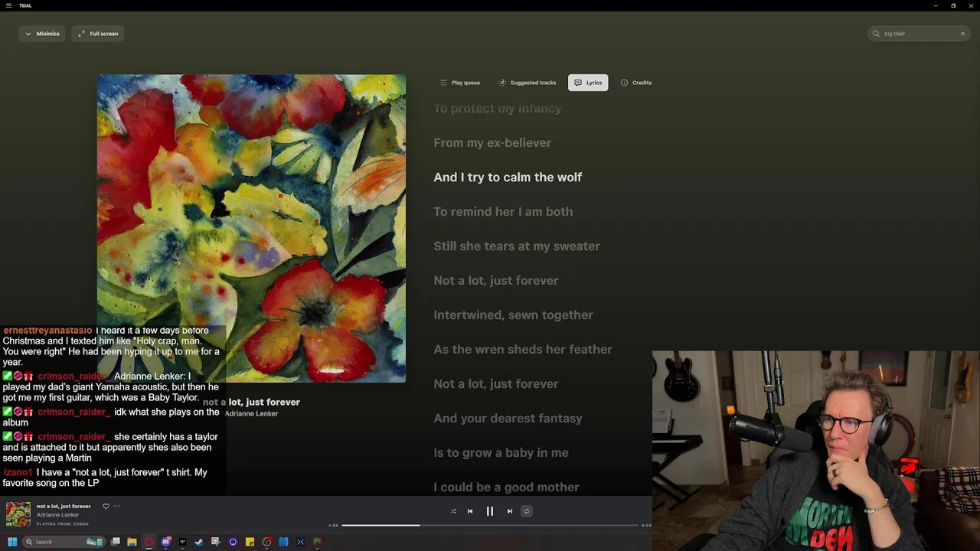Image resolution: width=980 pixels, height=551 pixels.
Task: Jump to lyric 'And I try to calm the wolf'
Action: 508,178
